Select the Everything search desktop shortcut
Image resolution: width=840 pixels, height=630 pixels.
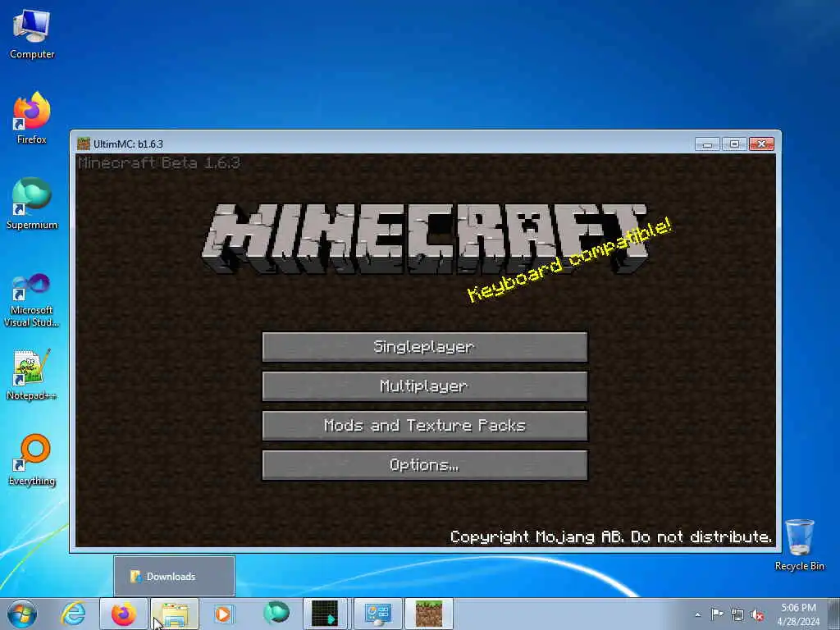click(x=32, y=459)
